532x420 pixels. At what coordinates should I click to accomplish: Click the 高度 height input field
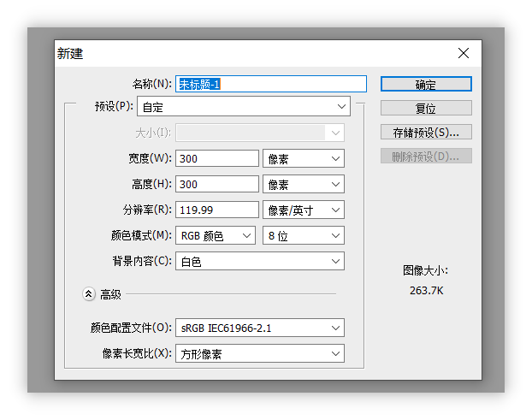(217, 184)
